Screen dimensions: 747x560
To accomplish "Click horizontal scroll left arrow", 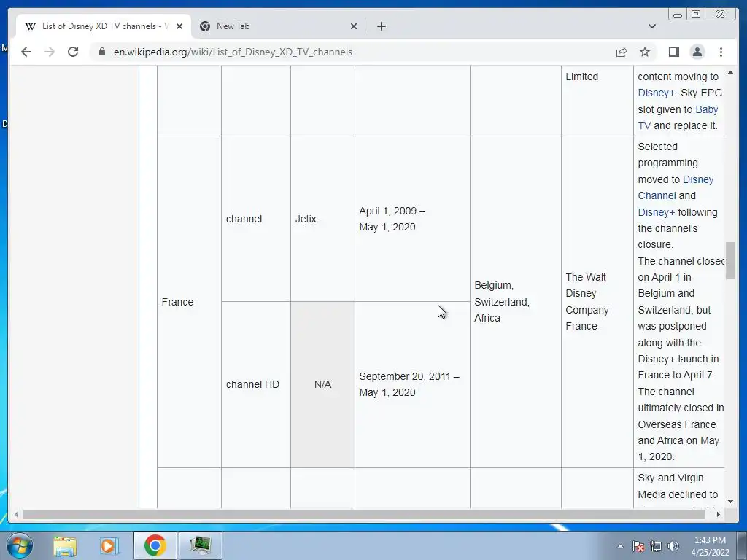I will tap(16, 514).
